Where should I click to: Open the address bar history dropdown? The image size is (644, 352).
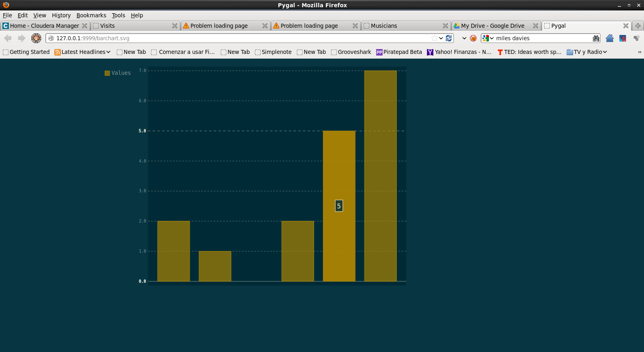pos(441,38)
